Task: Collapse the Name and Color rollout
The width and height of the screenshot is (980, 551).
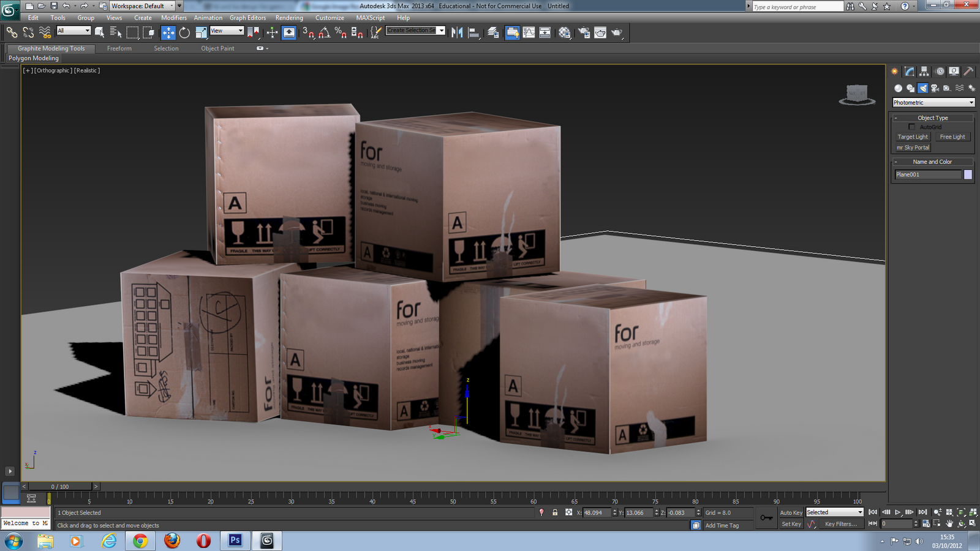Action: point(932,162)
